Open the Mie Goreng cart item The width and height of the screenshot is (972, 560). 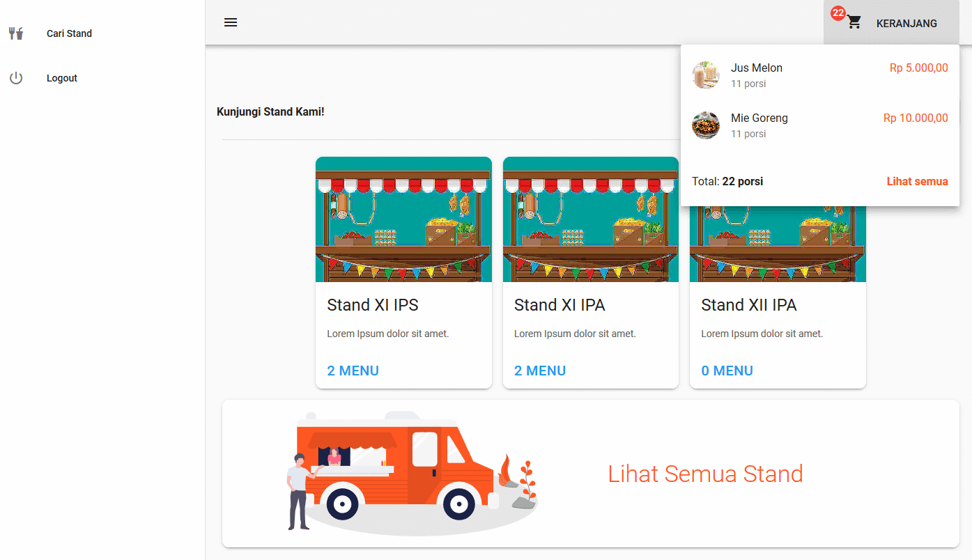[x=759, y=118]
